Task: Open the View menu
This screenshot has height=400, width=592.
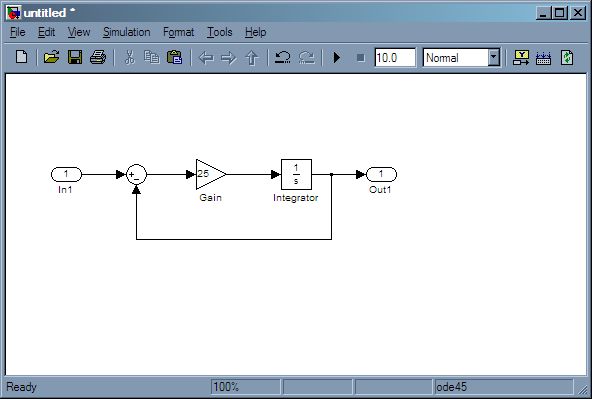Action: point(79,32)
